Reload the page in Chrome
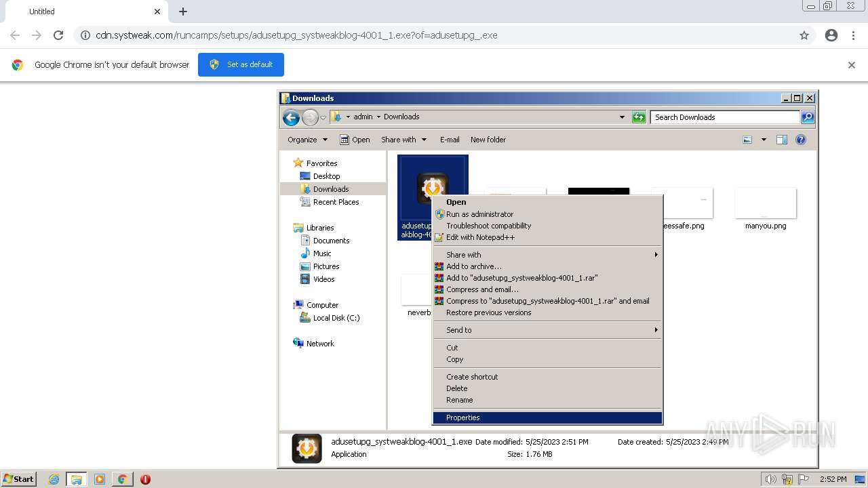 [58, 35]
